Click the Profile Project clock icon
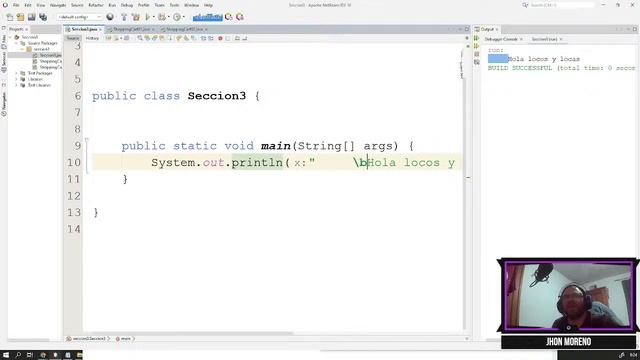The image size is (640, 360). 177,17
